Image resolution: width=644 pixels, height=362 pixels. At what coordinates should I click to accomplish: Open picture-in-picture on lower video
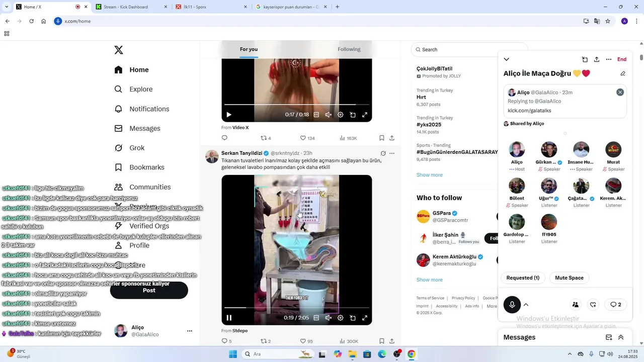coord(353,318)
